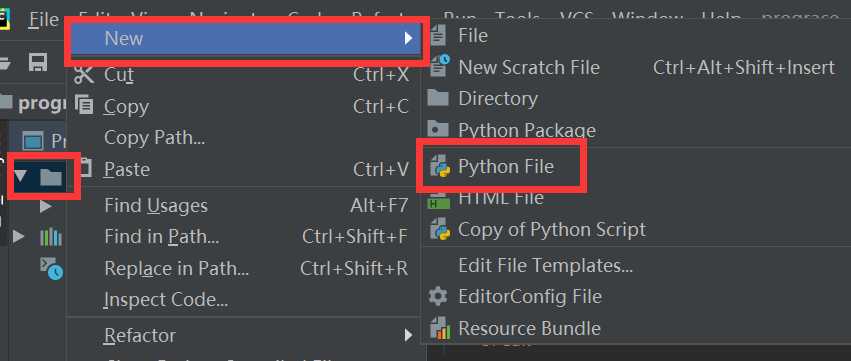Click the Cut scissors icon

pyautogui.click(x=84, y=74)
